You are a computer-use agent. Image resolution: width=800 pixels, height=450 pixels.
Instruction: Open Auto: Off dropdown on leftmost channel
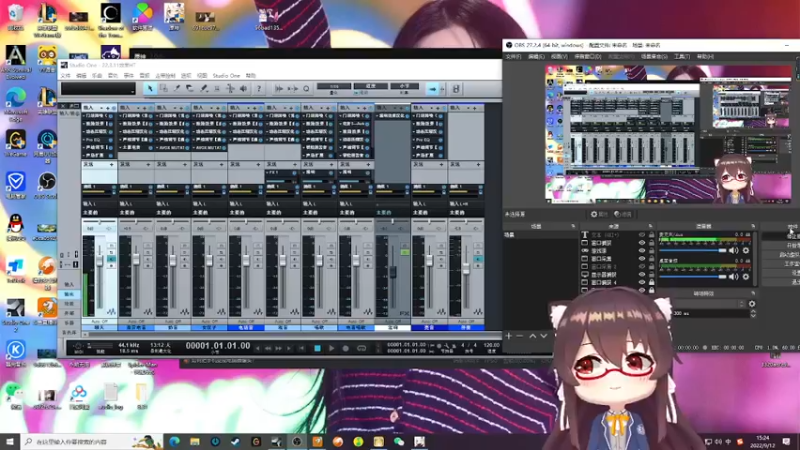tap(99, 321)
